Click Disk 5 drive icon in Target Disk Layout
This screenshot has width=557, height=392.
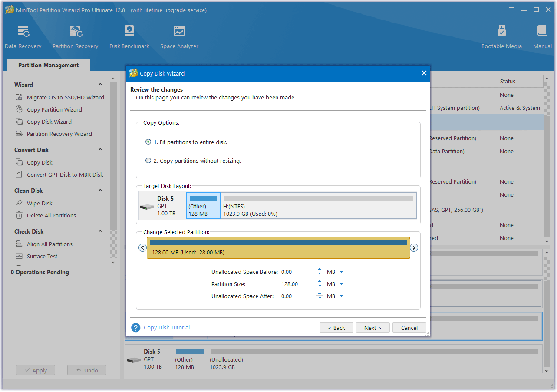point(147,207)
